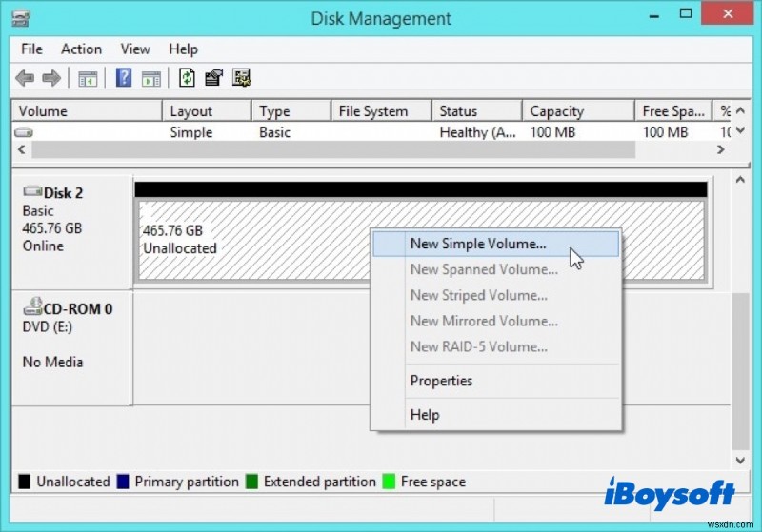
Task: Open the View menu
Action: [135, 49]
